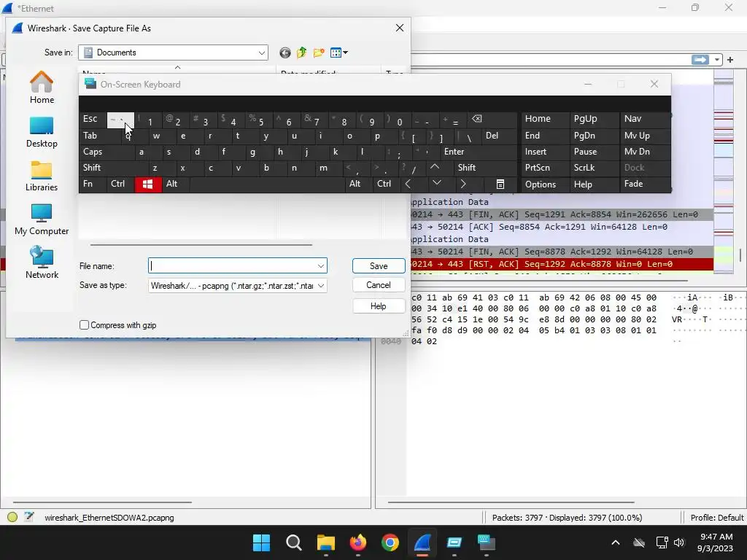Go up one folder level
Image resolution: width=747 pixels, height=560 pixels.
[301, 52]
